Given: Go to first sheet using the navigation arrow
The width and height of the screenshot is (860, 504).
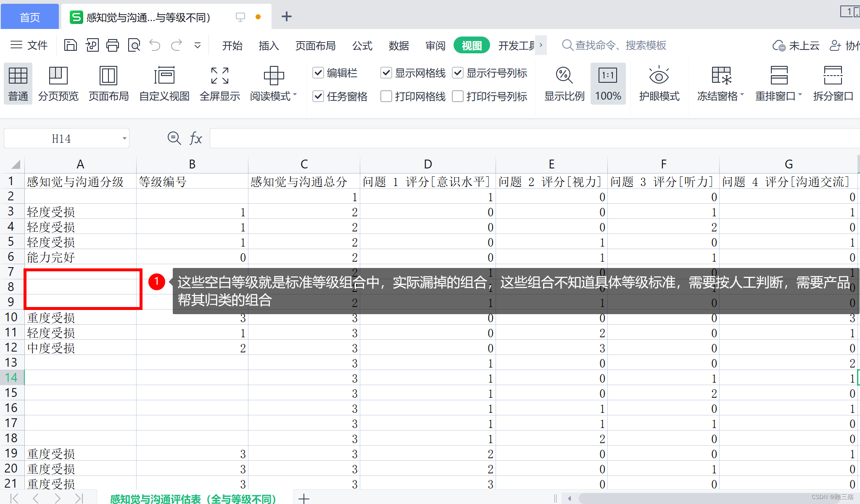Looking at the screenshot, I should pyautogui.click(x=14, y=498).
